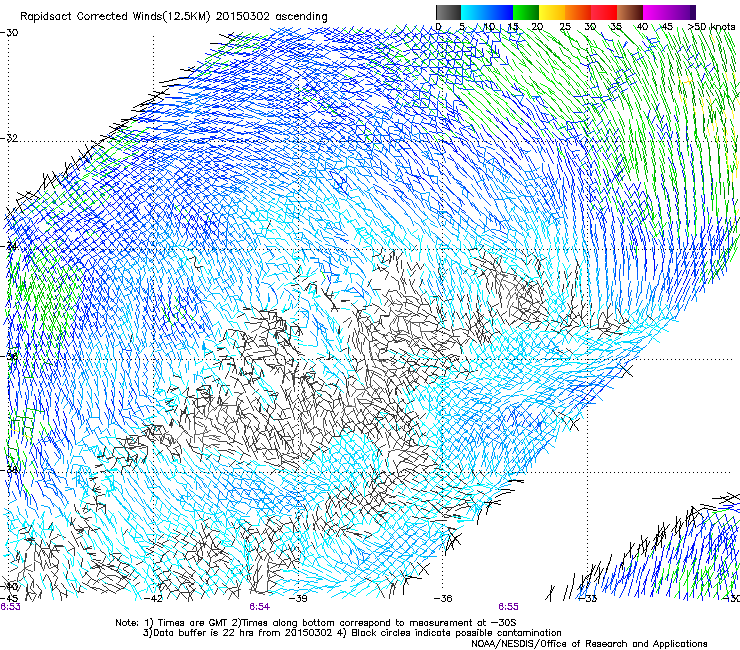Click the '-36' longitude label at the bottom
The height and width of the screenshot is (650, 740).
pos(443,599)
